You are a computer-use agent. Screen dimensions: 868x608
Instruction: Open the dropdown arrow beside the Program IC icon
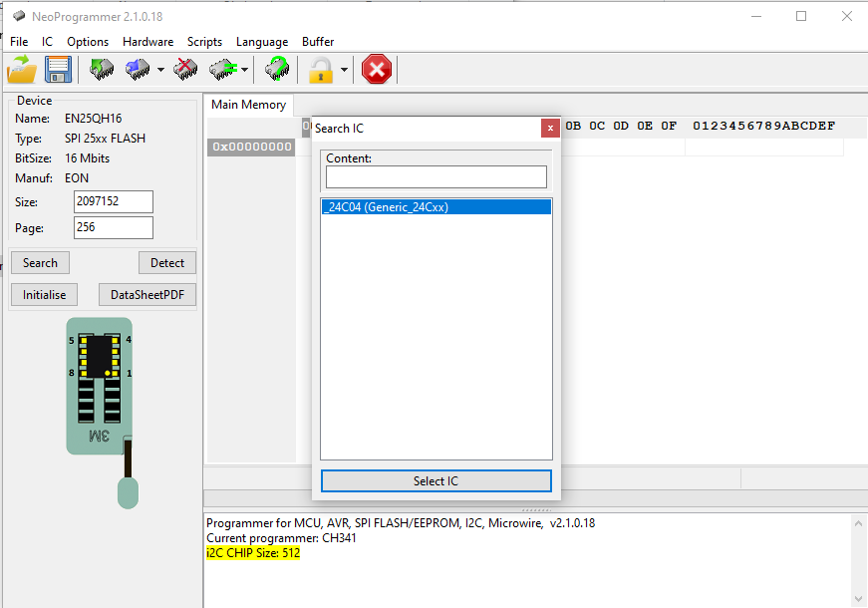pyautogui.click(x=160, y=70)
